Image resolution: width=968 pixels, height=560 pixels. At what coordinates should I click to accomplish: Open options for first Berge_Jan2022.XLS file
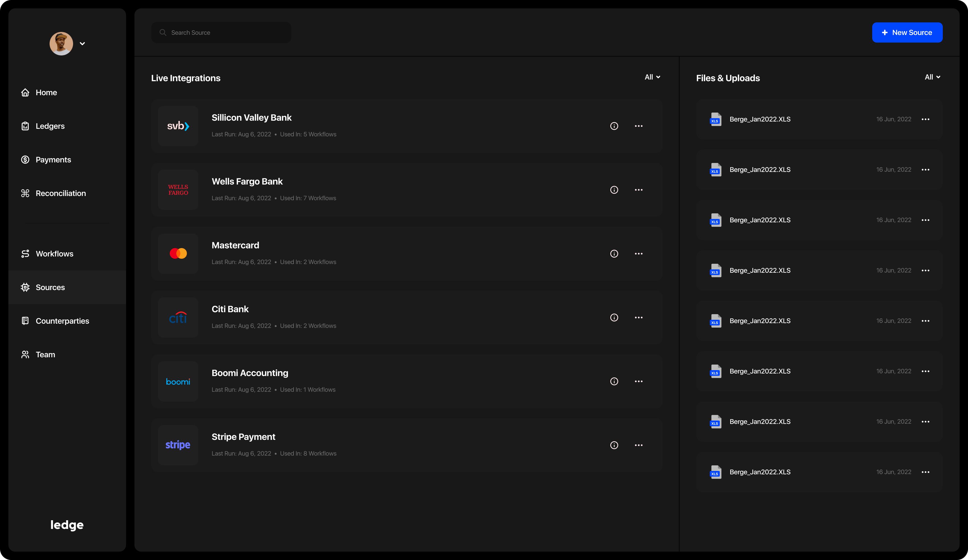[925, 119]
